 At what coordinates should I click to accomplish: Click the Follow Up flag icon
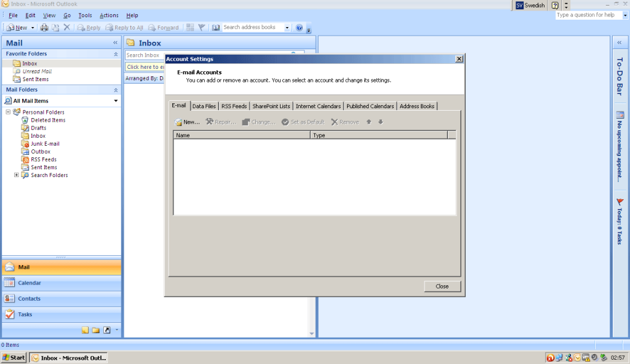(x=202, y=27)
